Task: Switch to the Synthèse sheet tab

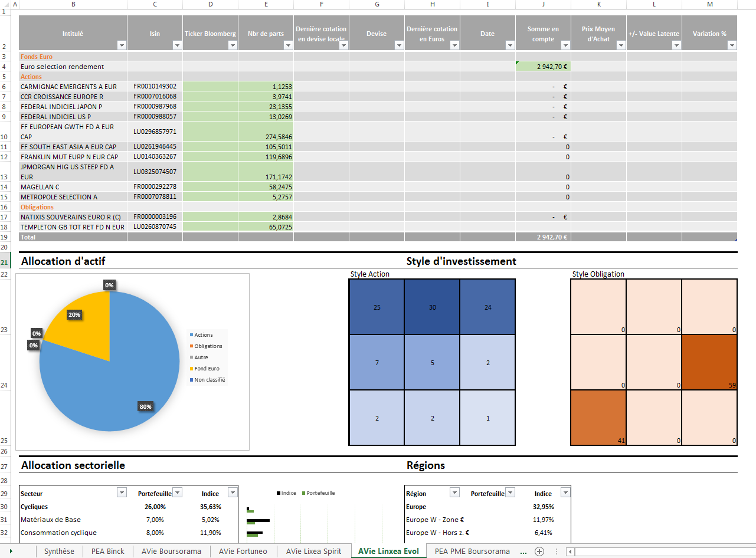Action: 60,552
